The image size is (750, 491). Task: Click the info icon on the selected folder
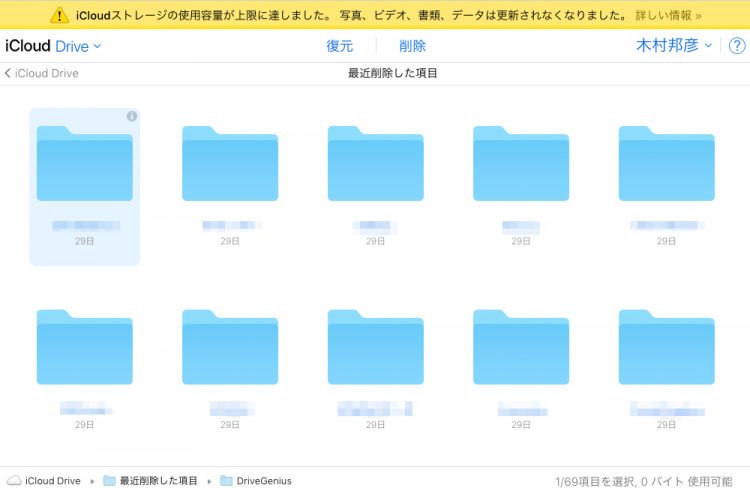click(132, 116)
